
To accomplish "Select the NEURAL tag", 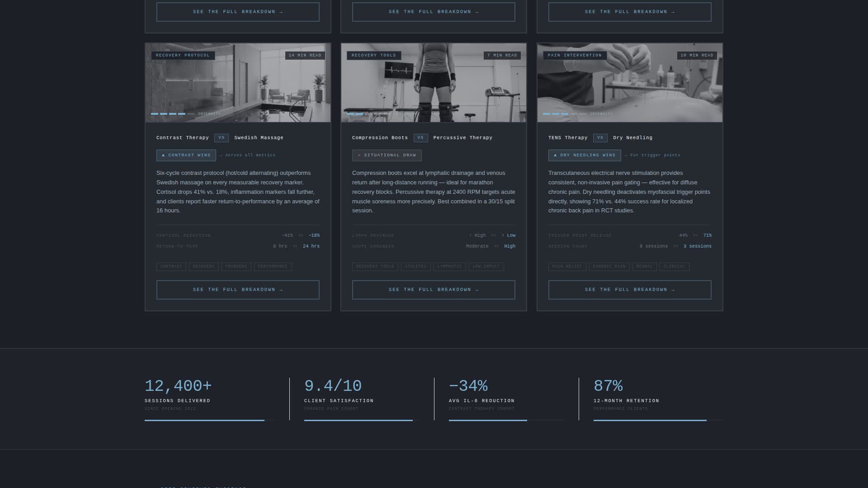I will (x=645, y=267).
